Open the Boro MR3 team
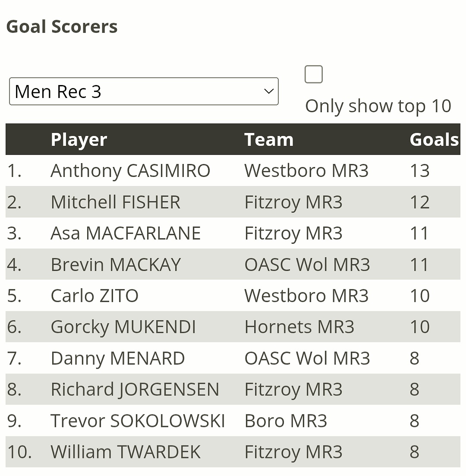 pyautogui.click(x=286, y=421)
